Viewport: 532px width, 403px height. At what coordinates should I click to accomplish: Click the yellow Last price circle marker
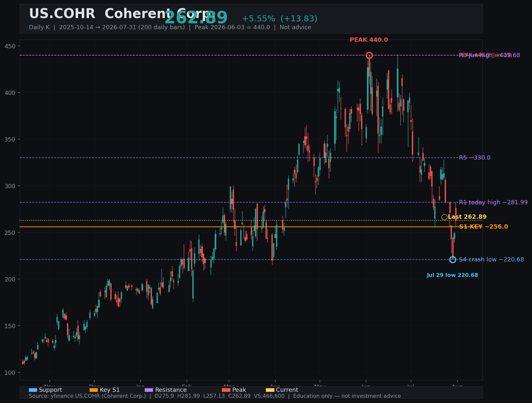click(444, 217)
